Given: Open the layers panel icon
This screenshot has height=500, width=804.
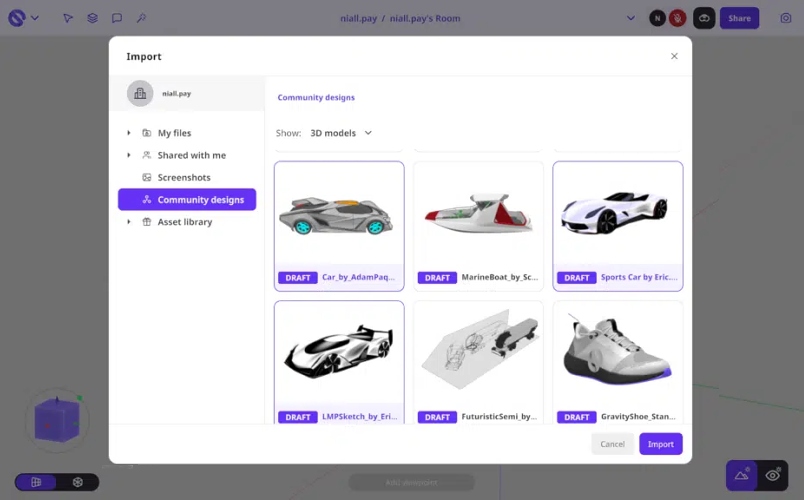Looking at the screenshot, I should pos(92,18).
